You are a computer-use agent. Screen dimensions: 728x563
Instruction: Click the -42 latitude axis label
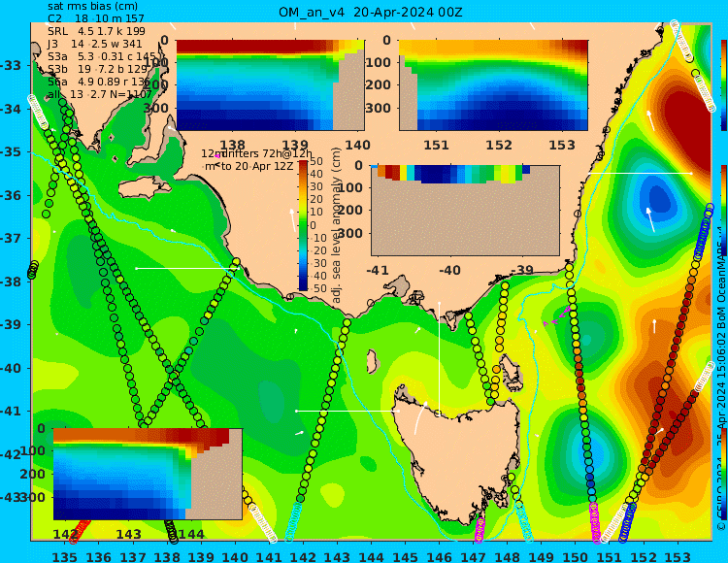11,454
